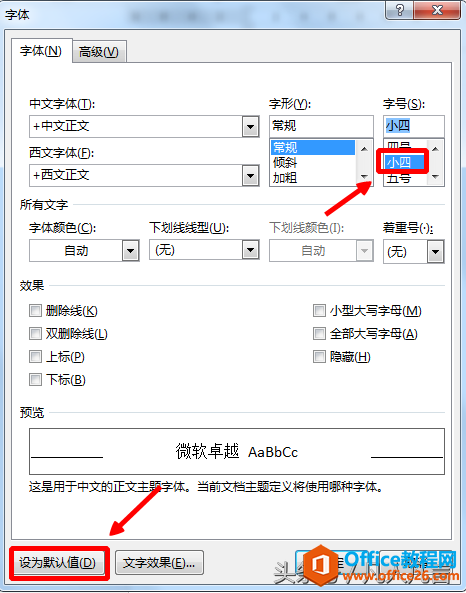The image size is (466, 593).
Task: Enable the 隐藏 checkbox
Action: point(319,357)
